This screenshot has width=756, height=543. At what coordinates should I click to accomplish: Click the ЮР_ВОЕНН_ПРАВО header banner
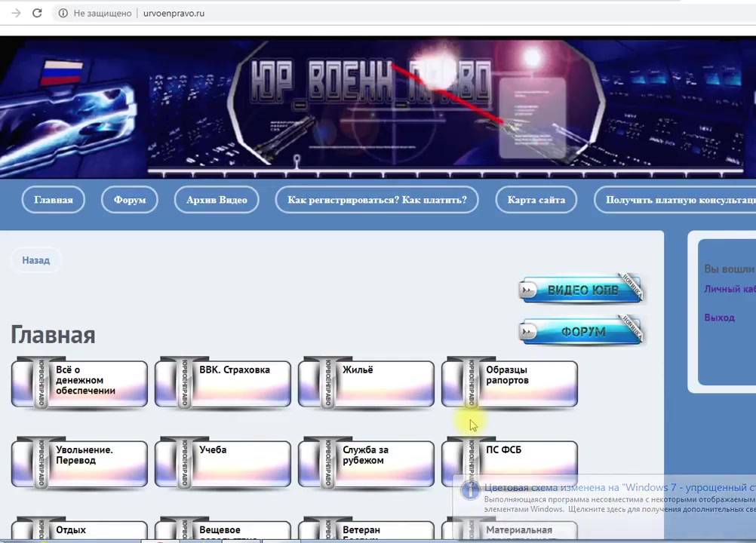point(378,107)
